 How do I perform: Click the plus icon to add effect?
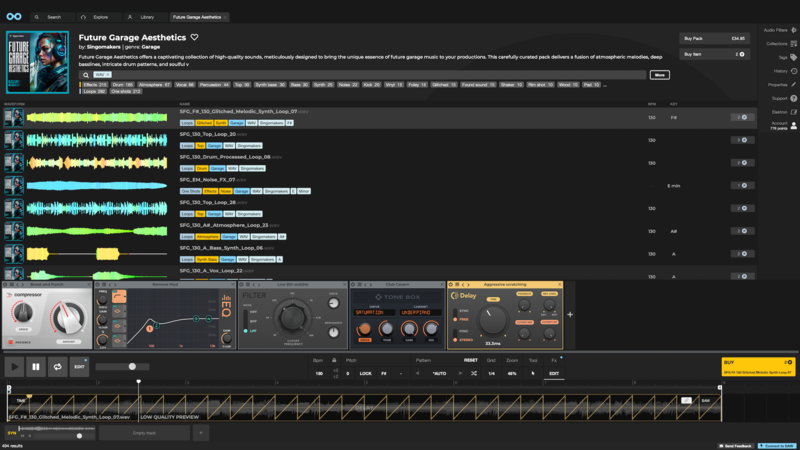coord(571,314)
